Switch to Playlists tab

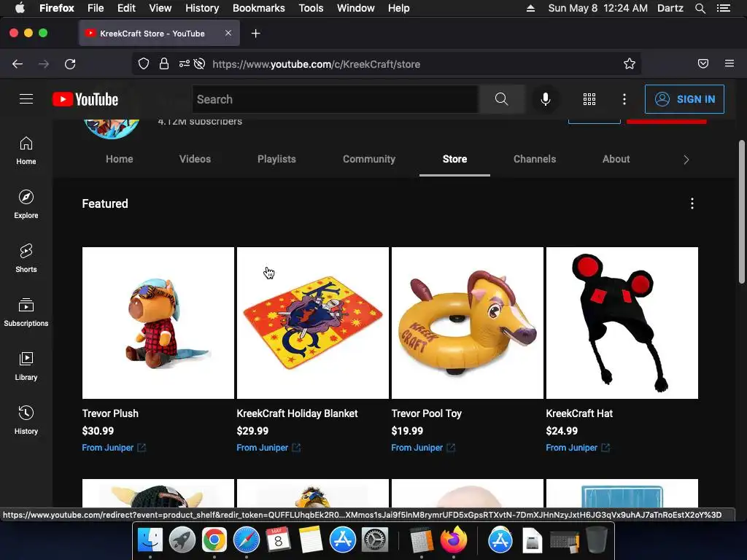click(276, 159)
